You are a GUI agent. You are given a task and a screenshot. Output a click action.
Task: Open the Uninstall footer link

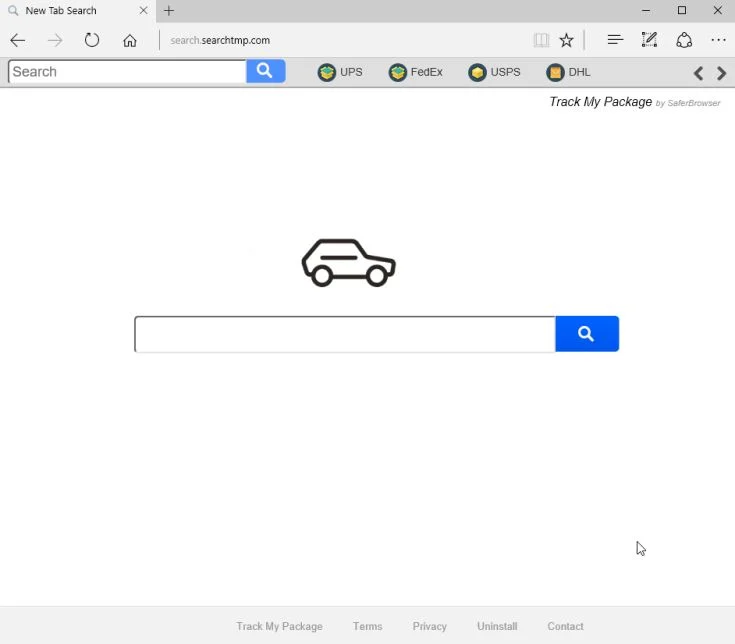click(497, 626)
